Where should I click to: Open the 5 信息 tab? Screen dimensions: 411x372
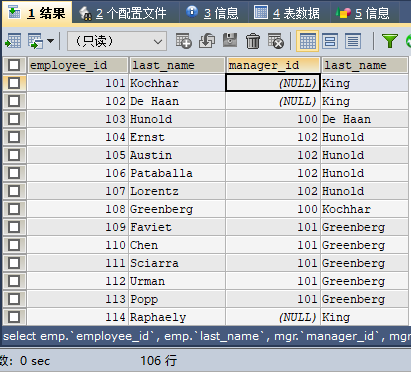pos(363,13)
